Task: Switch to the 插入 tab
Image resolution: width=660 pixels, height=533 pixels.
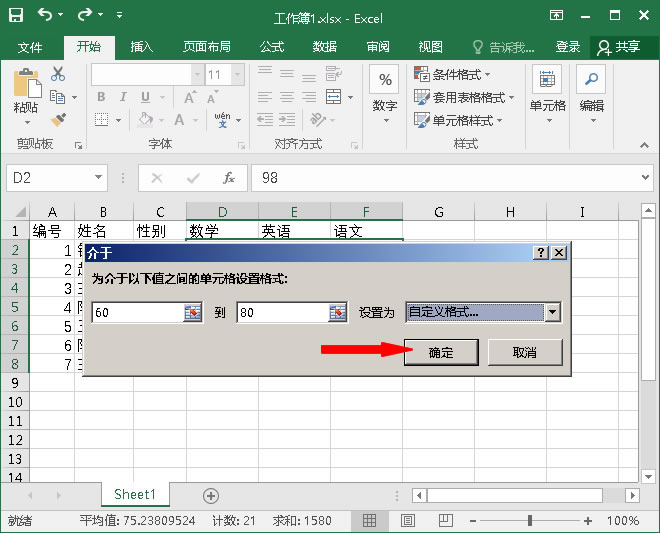Action: 141,47
